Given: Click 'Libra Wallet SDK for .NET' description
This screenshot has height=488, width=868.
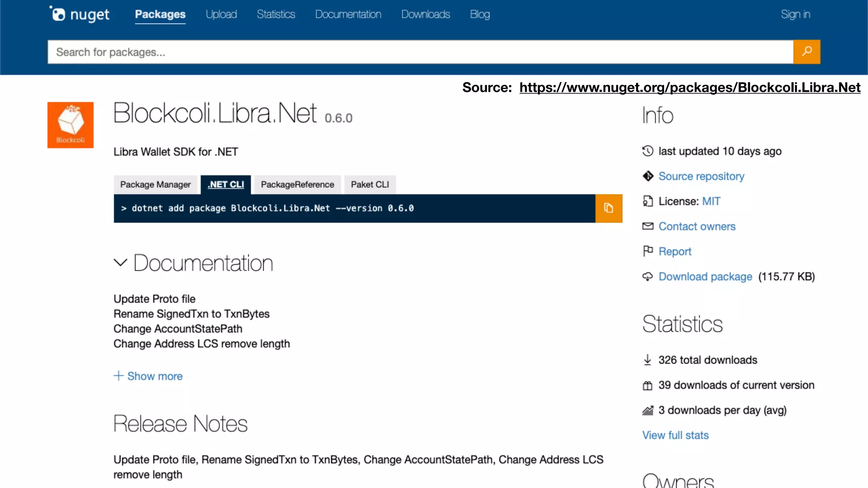Looking at the screenshot, I should pyautogui.click(x=176, y=152).
